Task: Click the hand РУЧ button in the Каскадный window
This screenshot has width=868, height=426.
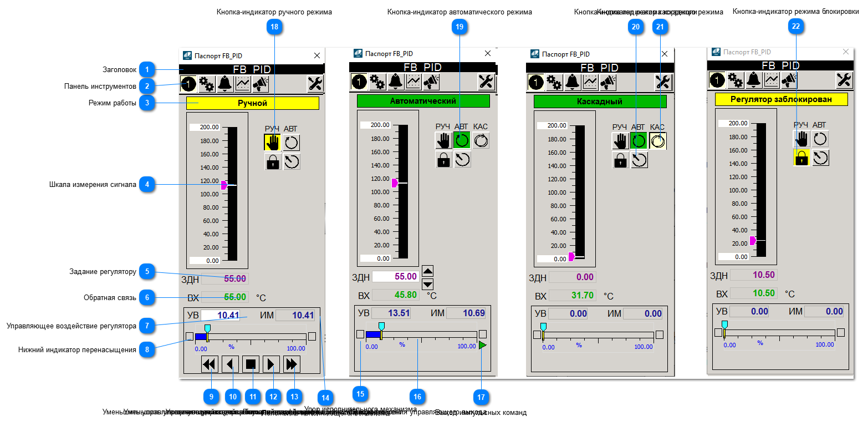Action: click(620, 141)
